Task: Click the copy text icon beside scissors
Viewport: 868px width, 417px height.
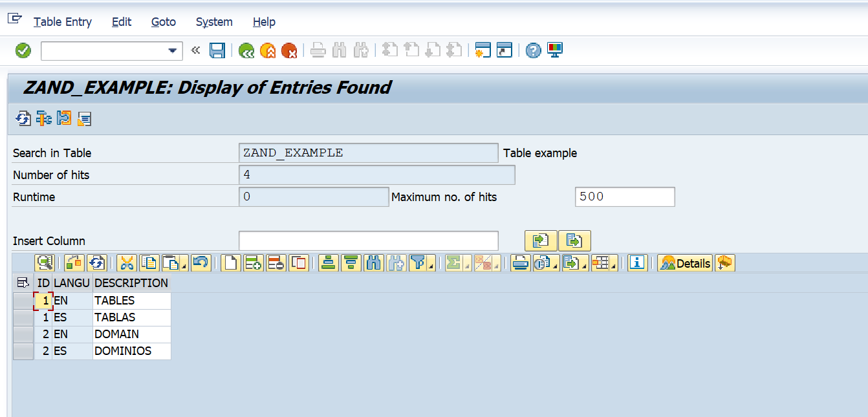Action: click(149, 262)
